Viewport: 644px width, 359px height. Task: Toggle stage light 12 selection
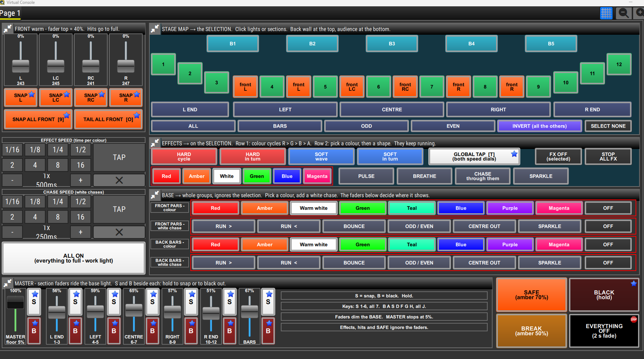point(619,65)
